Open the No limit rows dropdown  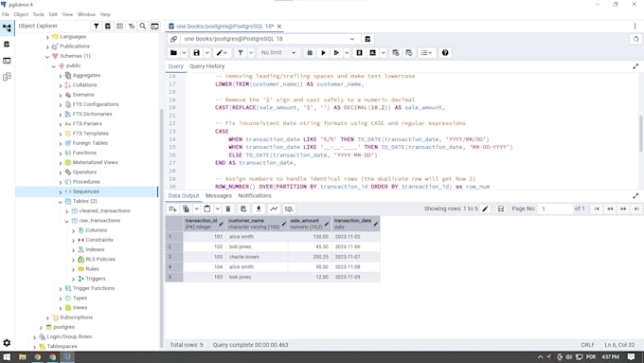click(278, 53)
